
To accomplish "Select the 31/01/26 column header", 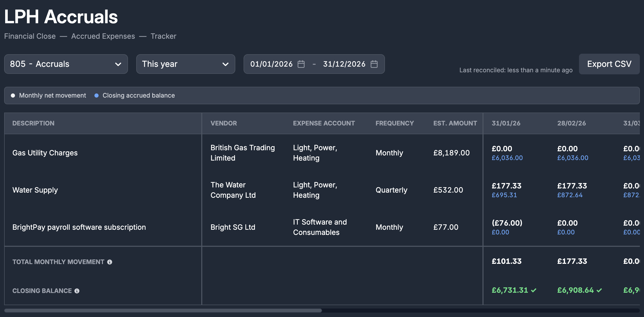I will click(506, 123).
